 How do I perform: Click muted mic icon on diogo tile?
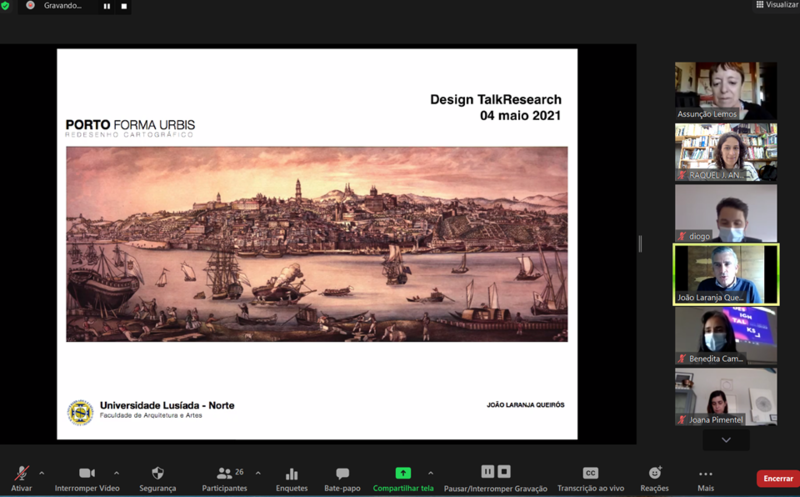tap(682, 236)
